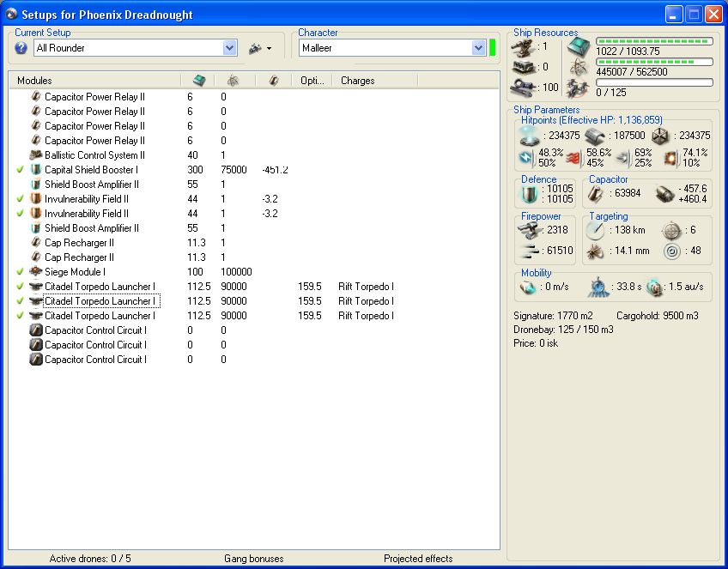Open the Character Malleer dropdown
728x569 pixels.
(479, 48)
